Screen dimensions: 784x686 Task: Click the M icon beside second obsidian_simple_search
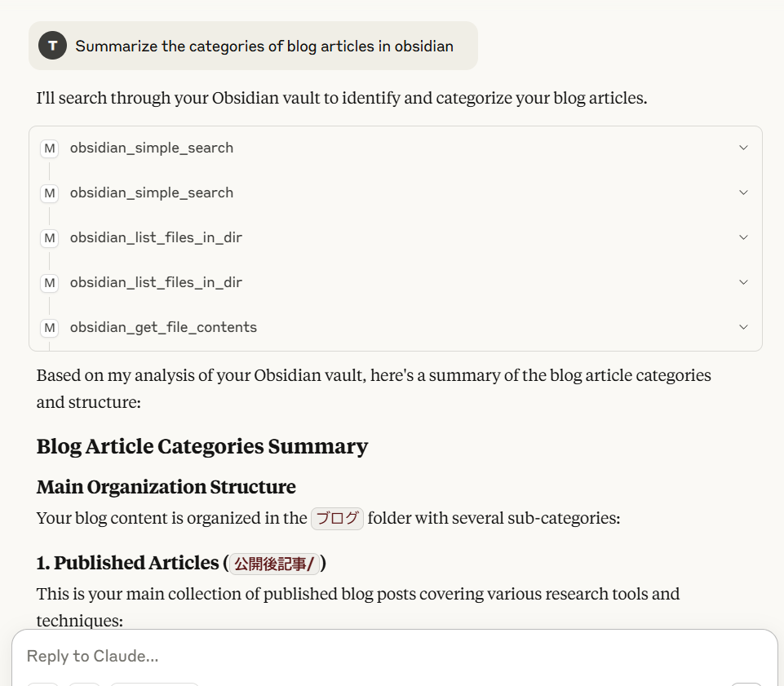50,193
